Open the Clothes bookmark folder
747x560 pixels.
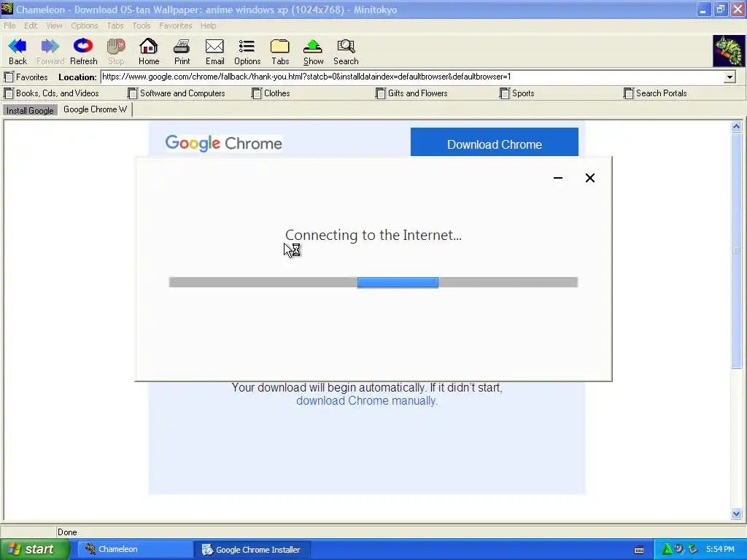pyautogui.click(x=271, y=93)
